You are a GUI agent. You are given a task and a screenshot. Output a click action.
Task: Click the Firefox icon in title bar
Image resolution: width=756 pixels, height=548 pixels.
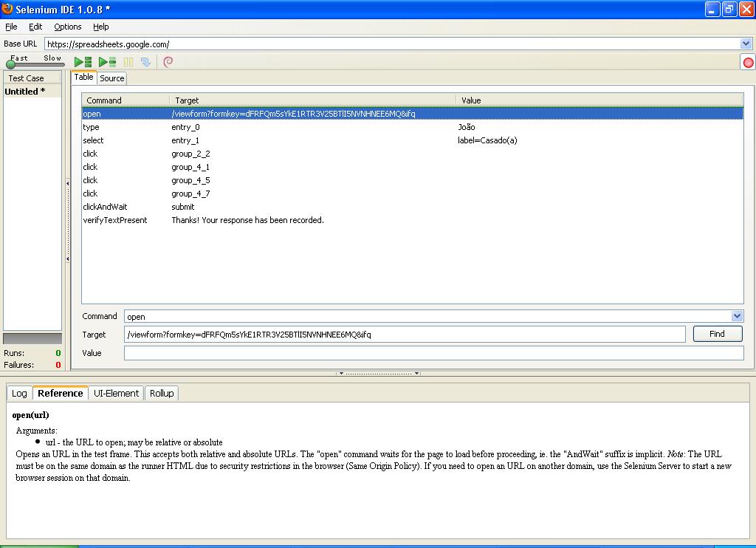click(x=7, y=9)
